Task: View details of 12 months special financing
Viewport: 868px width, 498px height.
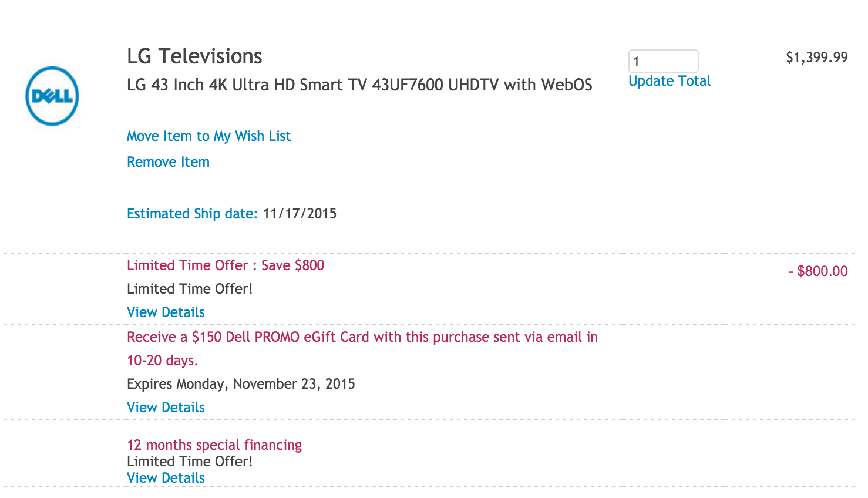Action: point(166,477)
